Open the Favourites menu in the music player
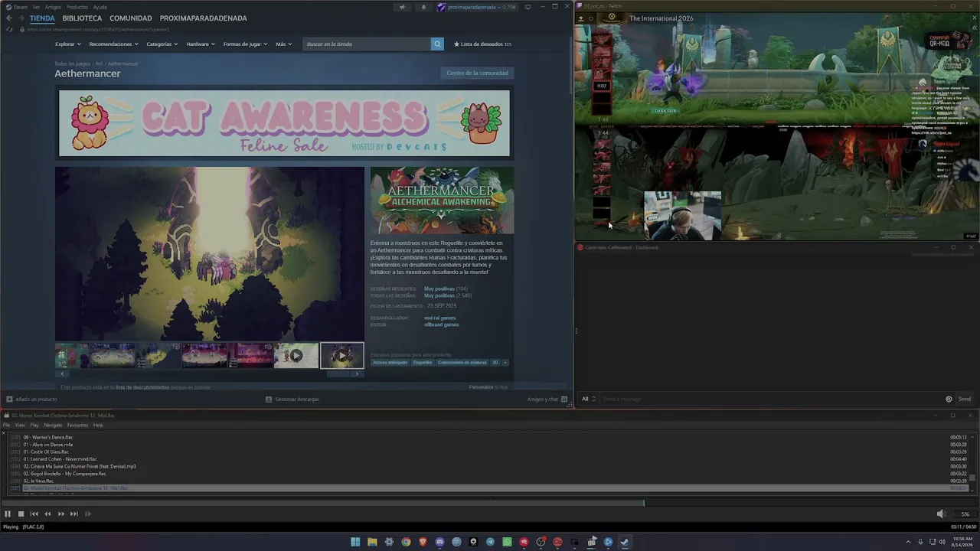 click(x=77, y=425)
